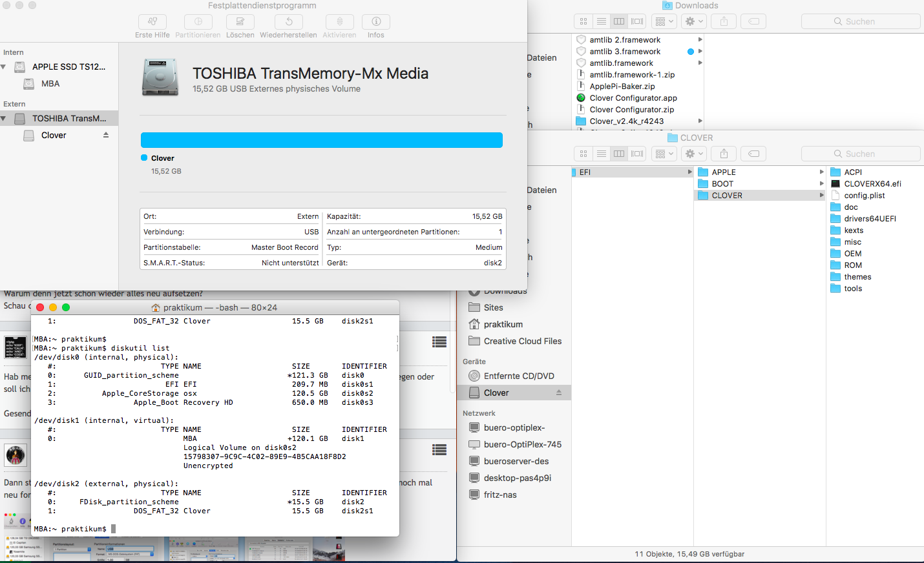Click the blue Clover partition usage bar
The width and height of the screenshot is (924, 563).
pos(321,140)
